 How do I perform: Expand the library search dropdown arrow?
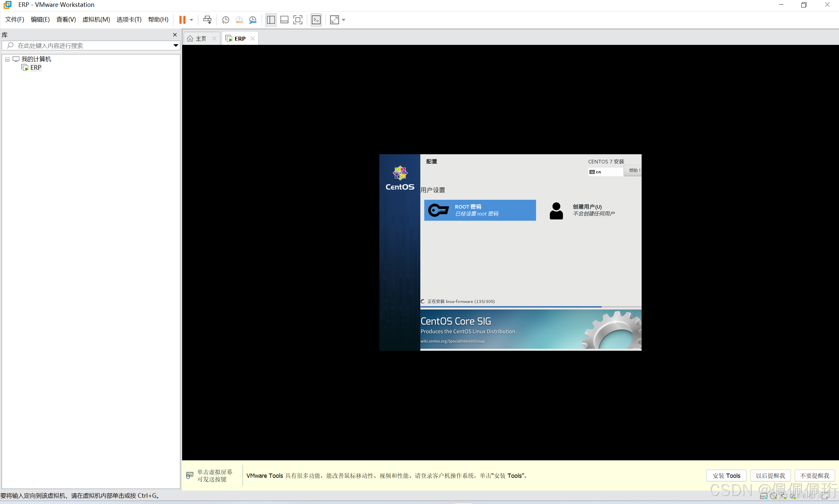pos(175,46)
